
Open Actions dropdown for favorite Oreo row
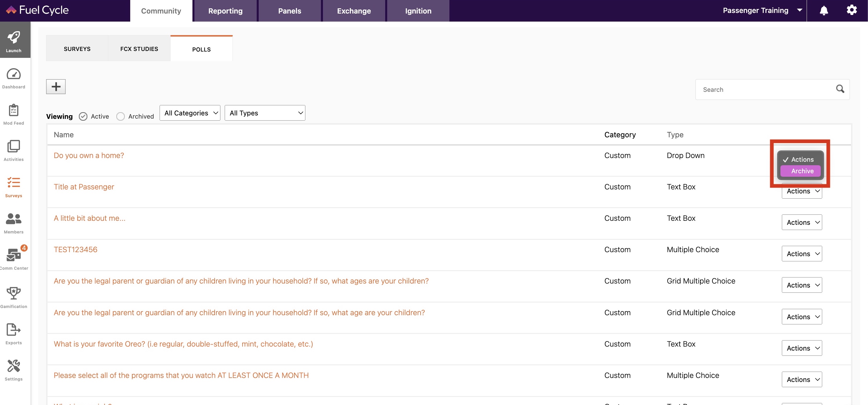pos(802,348)
